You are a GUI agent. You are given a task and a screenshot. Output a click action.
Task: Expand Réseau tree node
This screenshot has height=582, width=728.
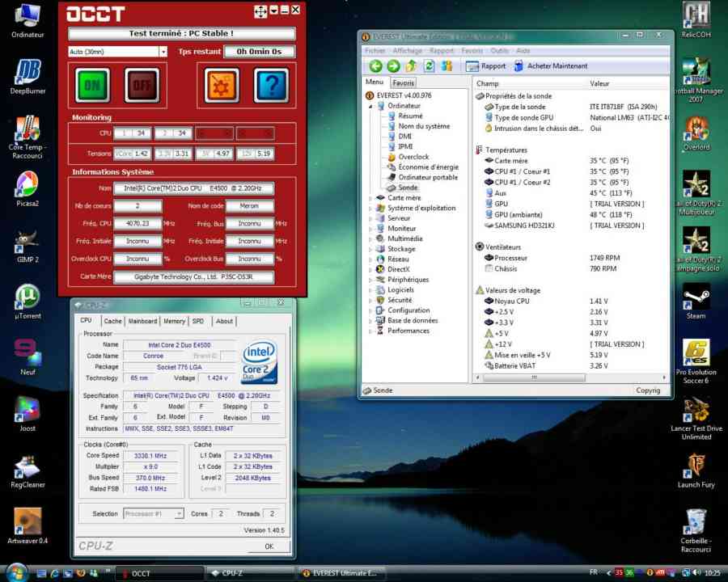[x=370, y=259]
